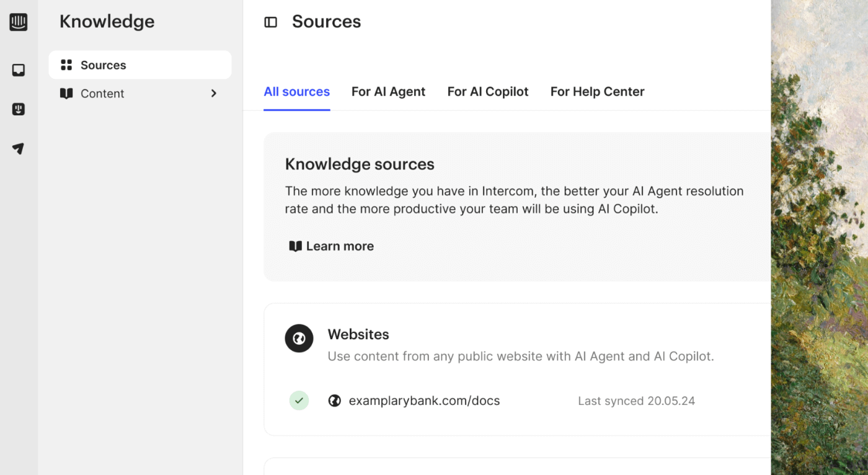The width and height of the screenshot is (868, 475).
Task: Click the Last synced 20.05.24 text
Action: tap(636, 401)
